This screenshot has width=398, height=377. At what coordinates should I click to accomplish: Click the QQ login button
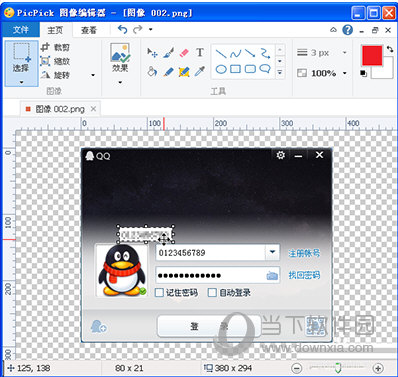pyautogui.click(x=209, y=326)
